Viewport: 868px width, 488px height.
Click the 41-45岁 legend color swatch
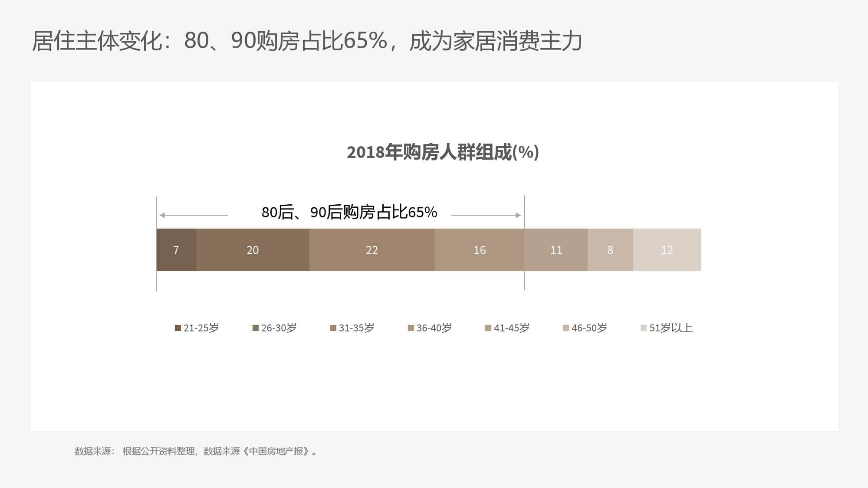[x=488, y=328]
